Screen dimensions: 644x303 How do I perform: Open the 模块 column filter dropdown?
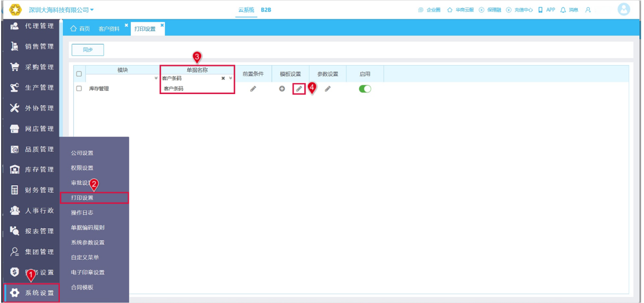[x=156, y=78]
